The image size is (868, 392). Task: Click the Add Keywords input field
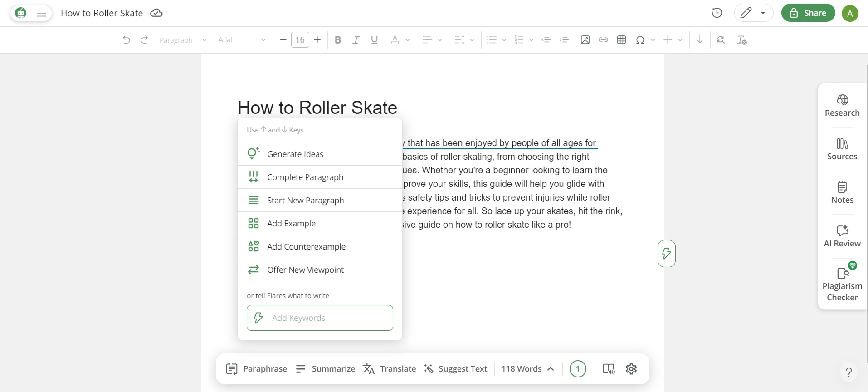[320, 318]
